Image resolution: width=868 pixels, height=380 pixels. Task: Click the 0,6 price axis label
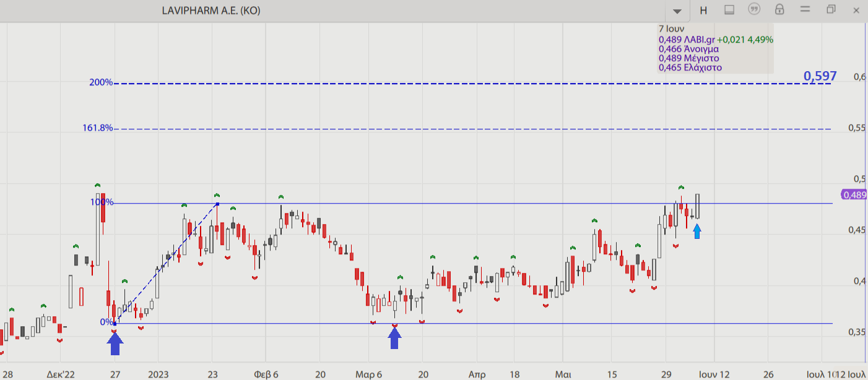point(859,76)
